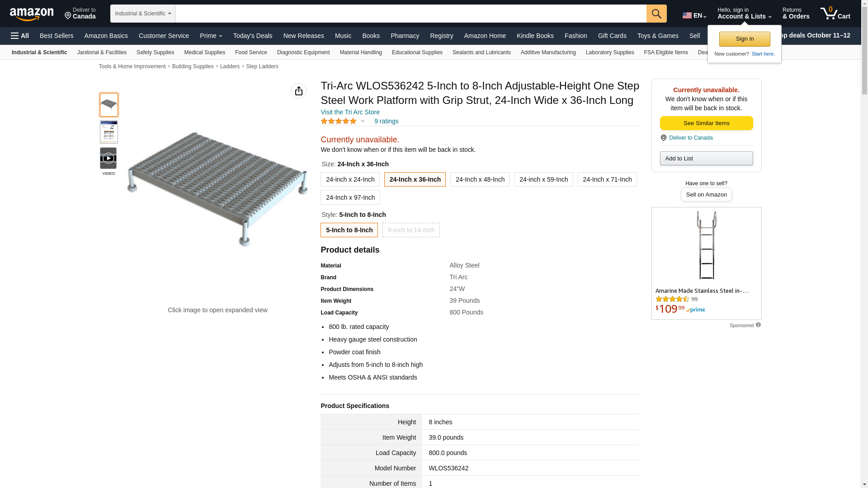
Task: Click the See Similar Items button
Action: [x=706, y=123]
